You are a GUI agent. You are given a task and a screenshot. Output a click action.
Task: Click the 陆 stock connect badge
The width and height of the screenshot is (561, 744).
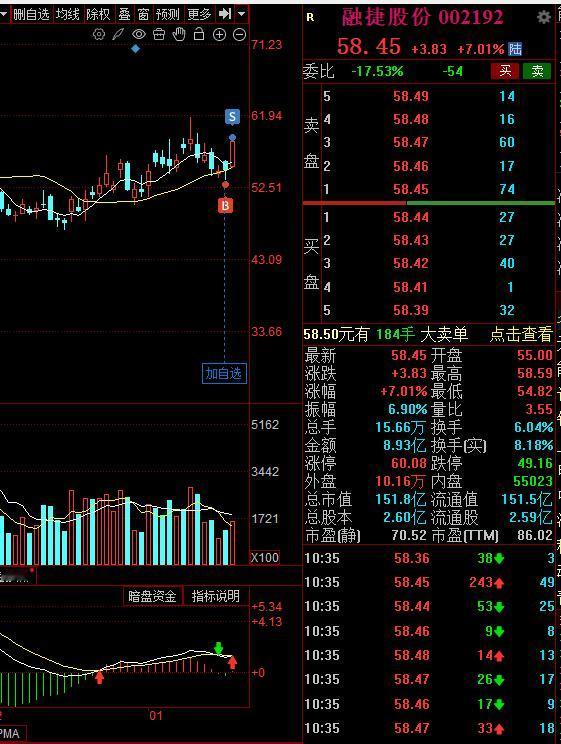coord(515,48)
